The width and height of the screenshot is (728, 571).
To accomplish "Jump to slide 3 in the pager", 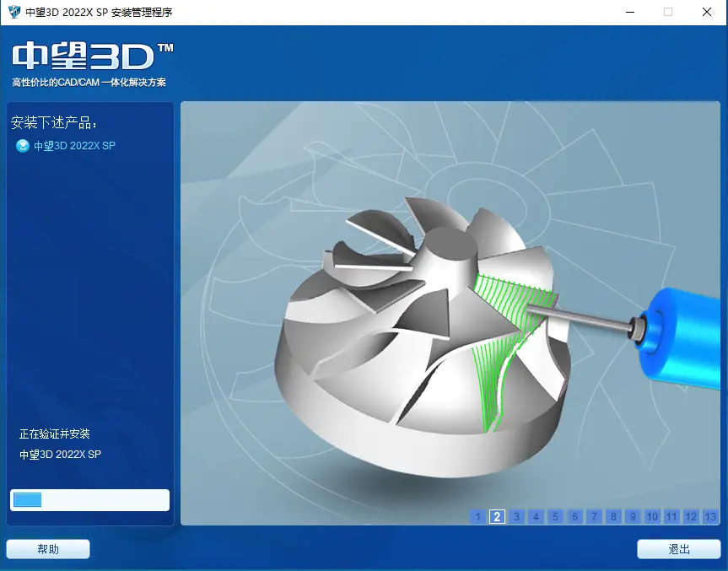I will 516,517.
